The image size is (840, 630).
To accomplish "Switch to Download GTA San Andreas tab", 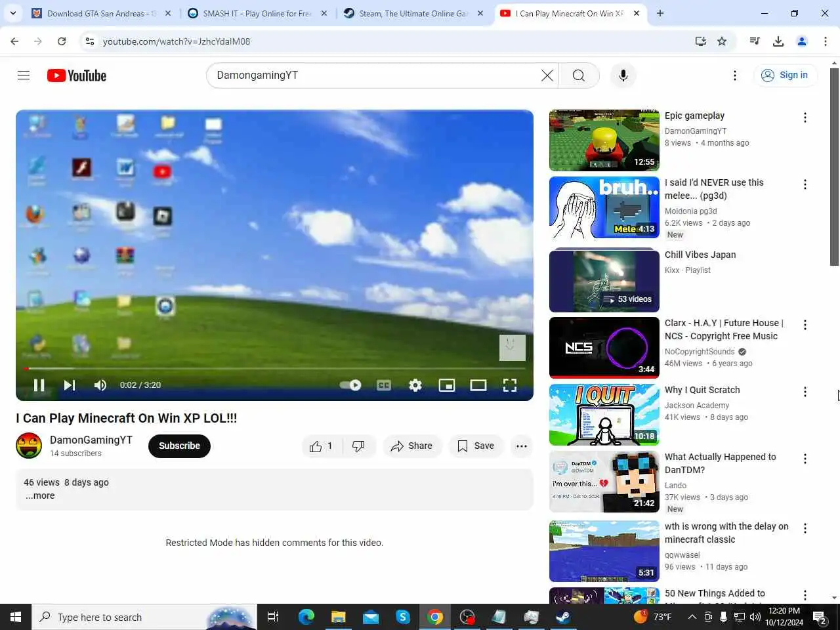I will pos(102,13).
